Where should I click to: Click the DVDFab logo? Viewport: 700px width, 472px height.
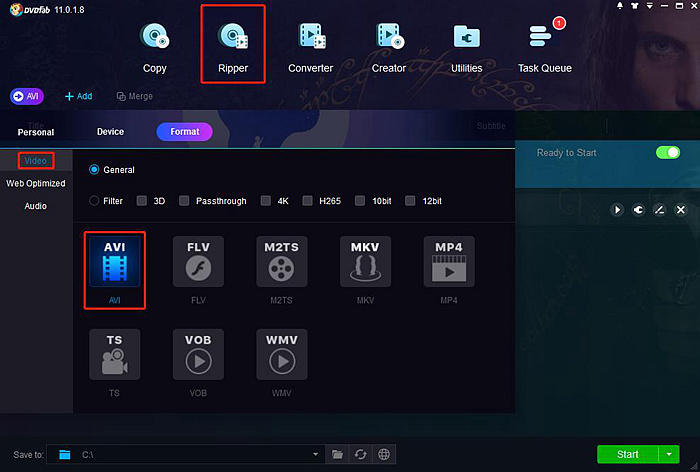[x=30, y=9]
